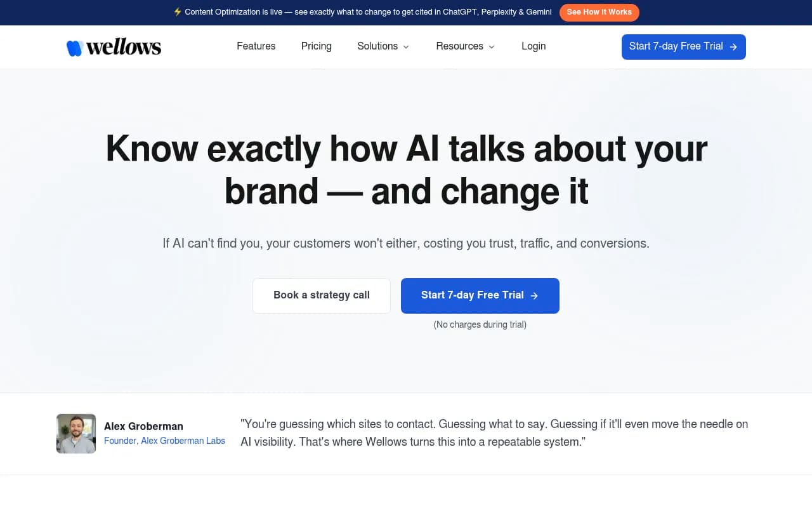Image resolution: width=812 pixels, height=508 pixels.
Task: Go to the Features page
Action: (256, 46)
